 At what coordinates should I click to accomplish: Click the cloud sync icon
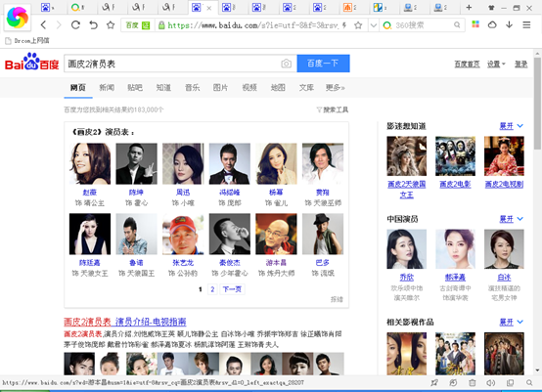click(492, 24)
